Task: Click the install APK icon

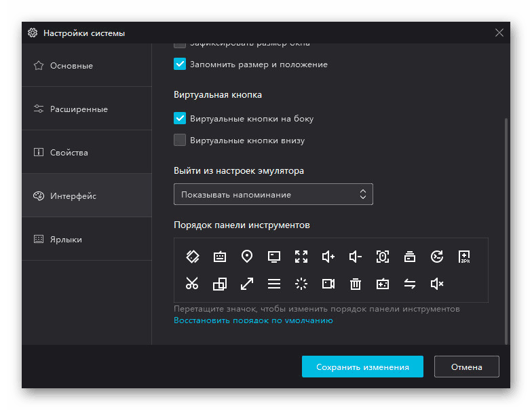Action: [x=464, y=257]
